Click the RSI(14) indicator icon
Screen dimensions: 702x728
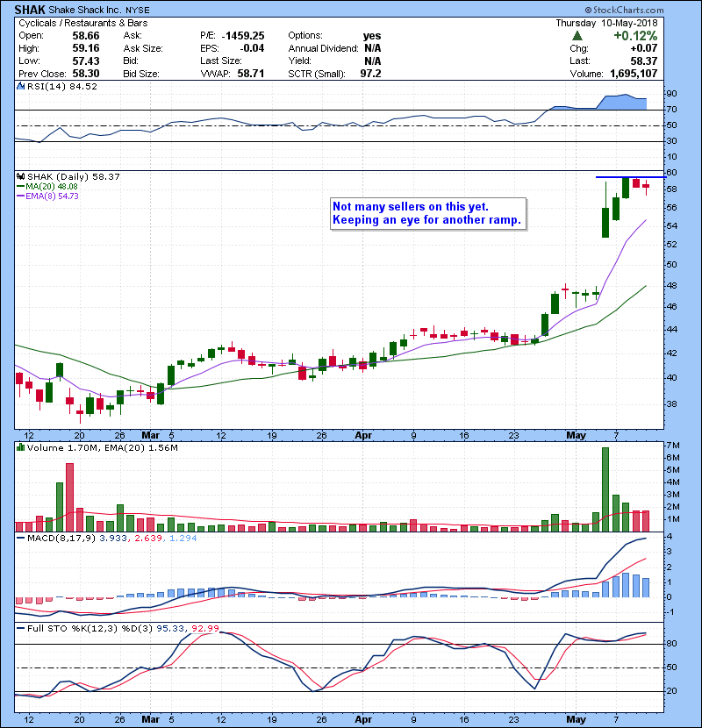click(x=21, y=86)
